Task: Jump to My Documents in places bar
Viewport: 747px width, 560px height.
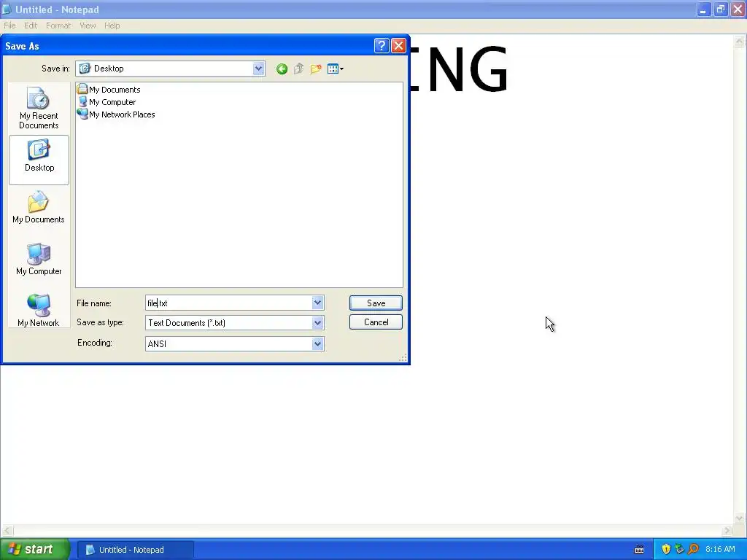Action: tap(39, 208)
